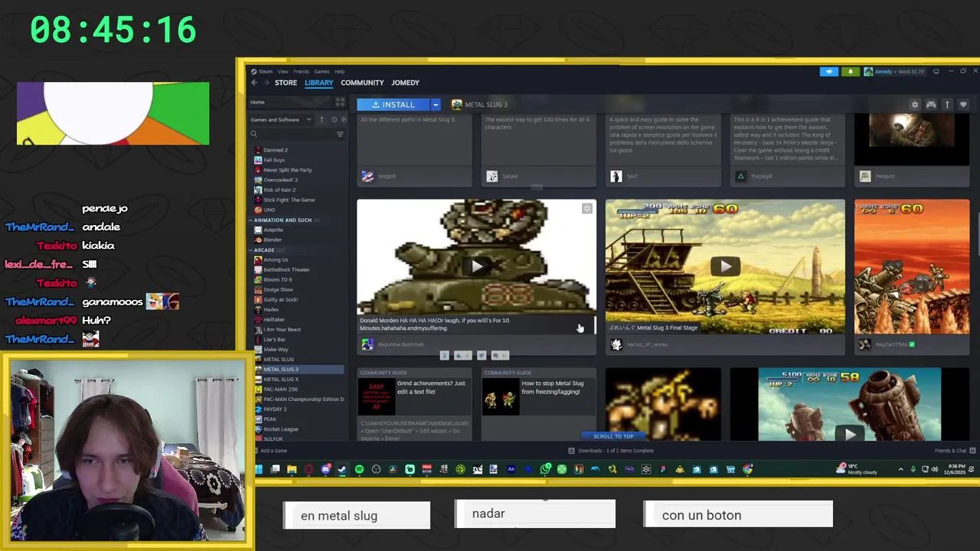
Task: Select Hades in the library list
Action: tap(271, 309)
